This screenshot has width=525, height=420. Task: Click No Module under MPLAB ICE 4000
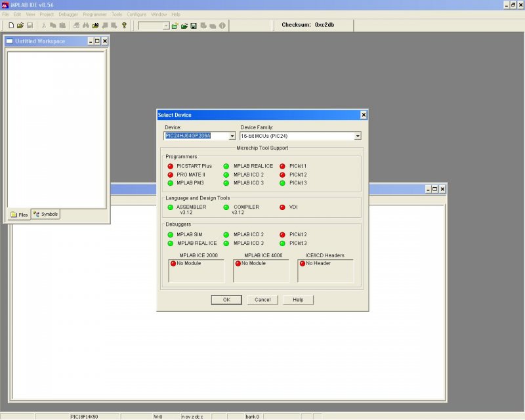click(253, 263)
